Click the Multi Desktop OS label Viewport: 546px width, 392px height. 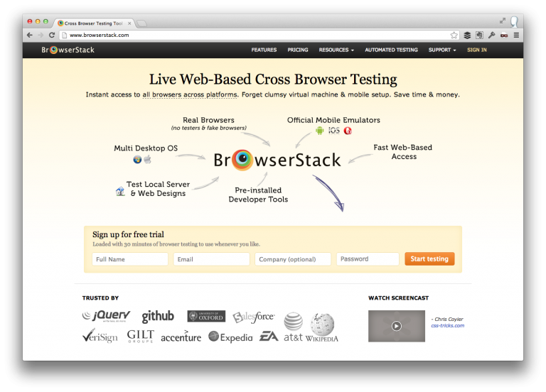coord(146,148)
